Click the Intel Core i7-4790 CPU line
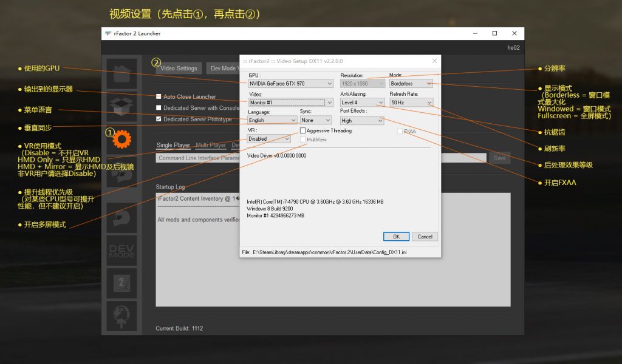 [315, 201]
